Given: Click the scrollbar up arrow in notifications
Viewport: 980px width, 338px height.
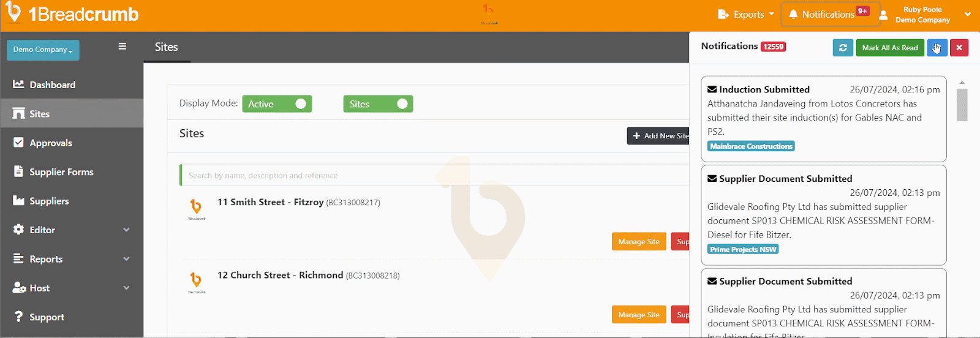Looking at the screenshot, I should (x=962, y=82).
